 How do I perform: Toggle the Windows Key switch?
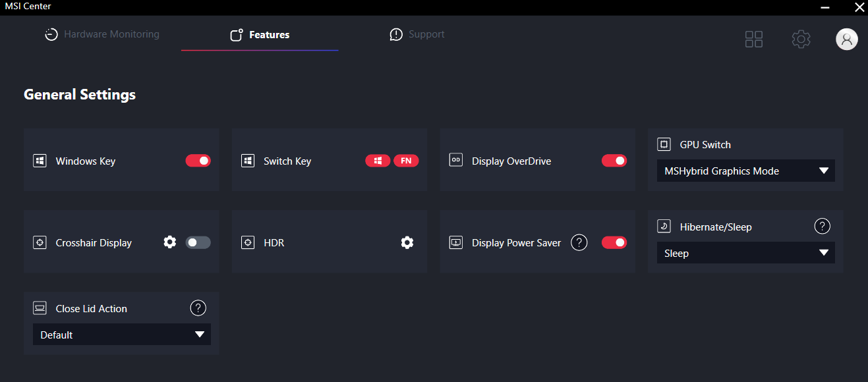[198, 161]
